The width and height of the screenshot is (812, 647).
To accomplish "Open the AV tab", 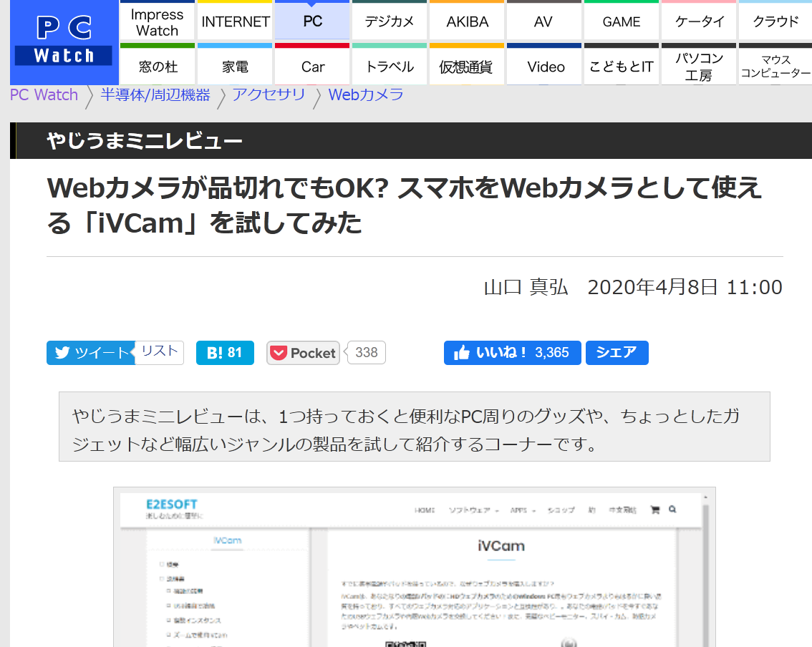I will click(543, 21).
